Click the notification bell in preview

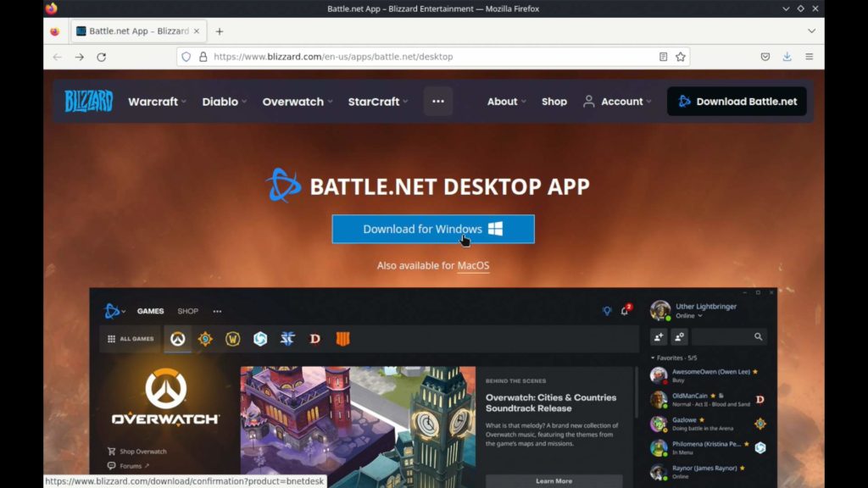[625, 310]
